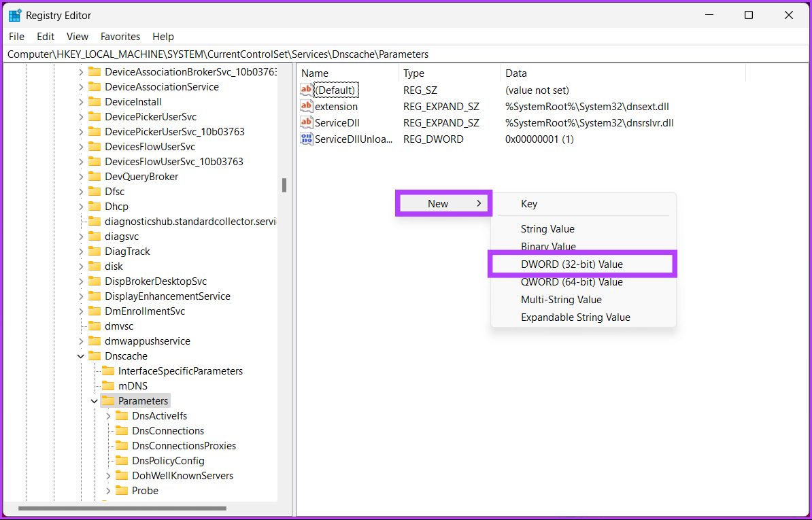This screenshot has width=812, height=520.
Task: Expand the DispBrokerDesktopSvc node
Action: tap(81, 281)
